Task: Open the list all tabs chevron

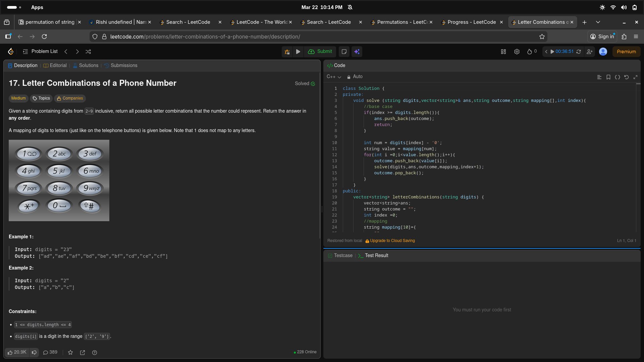Action: point(598,22)
